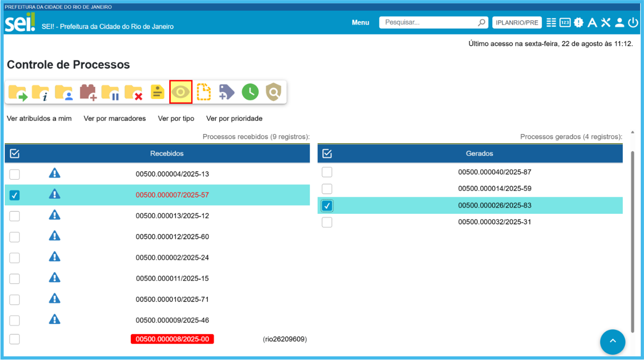Click the folder with red X icon
The width and height of the screenshot is (644, 360).
(133, 93)
